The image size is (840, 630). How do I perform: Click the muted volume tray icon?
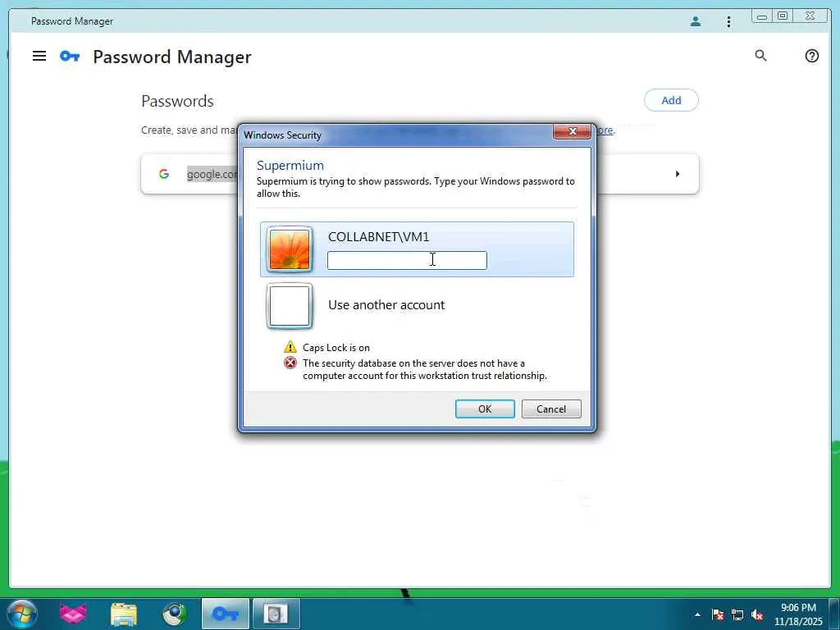coord(757,614)
